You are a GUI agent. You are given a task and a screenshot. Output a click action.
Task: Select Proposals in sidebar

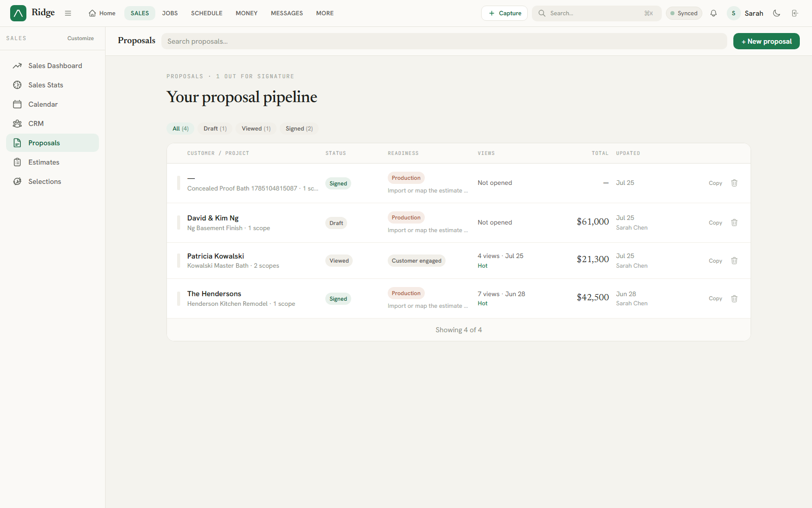52,143
